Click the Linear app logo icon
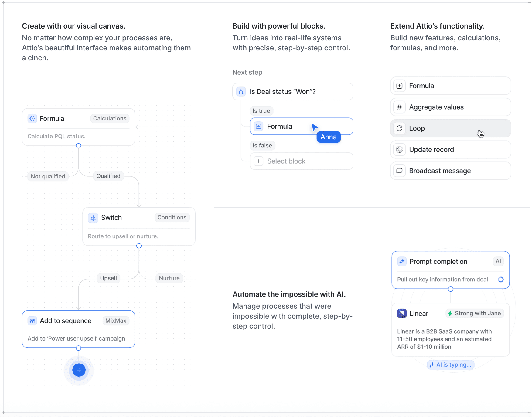Viewport: 532px width, 417px height. [402, 313]
